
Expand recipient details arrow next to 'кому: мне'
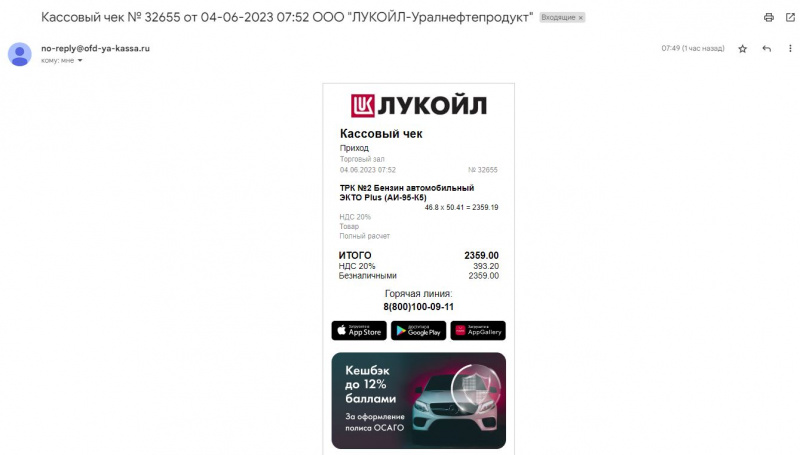tap(80, 61)
